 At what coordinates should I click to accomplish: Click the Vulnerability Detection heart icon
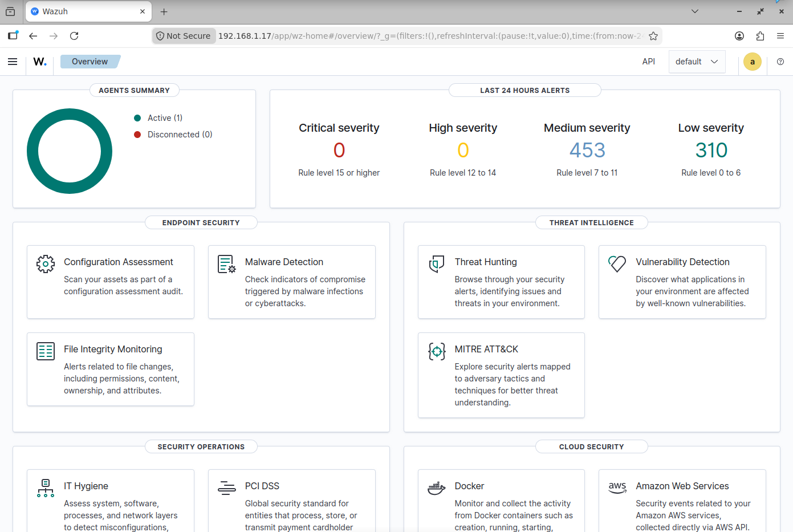coord(617,263)
